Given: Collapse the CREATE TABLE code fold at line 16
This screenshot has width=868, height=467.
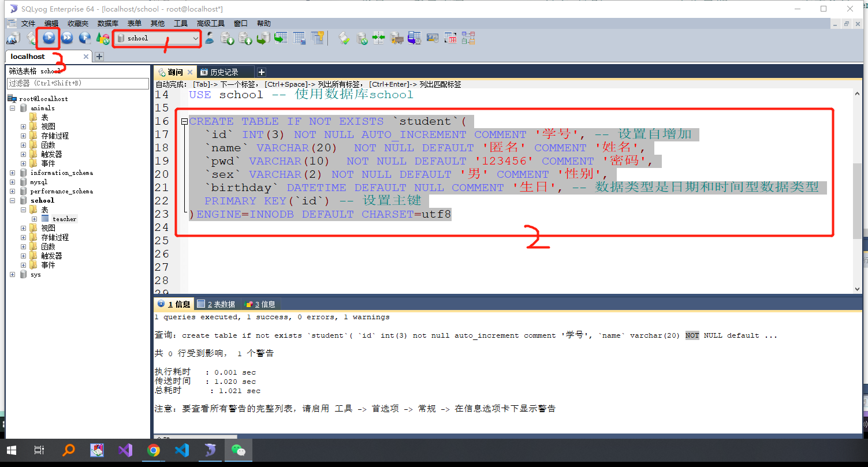Looking at the screenshot, I should click(184, 122).
